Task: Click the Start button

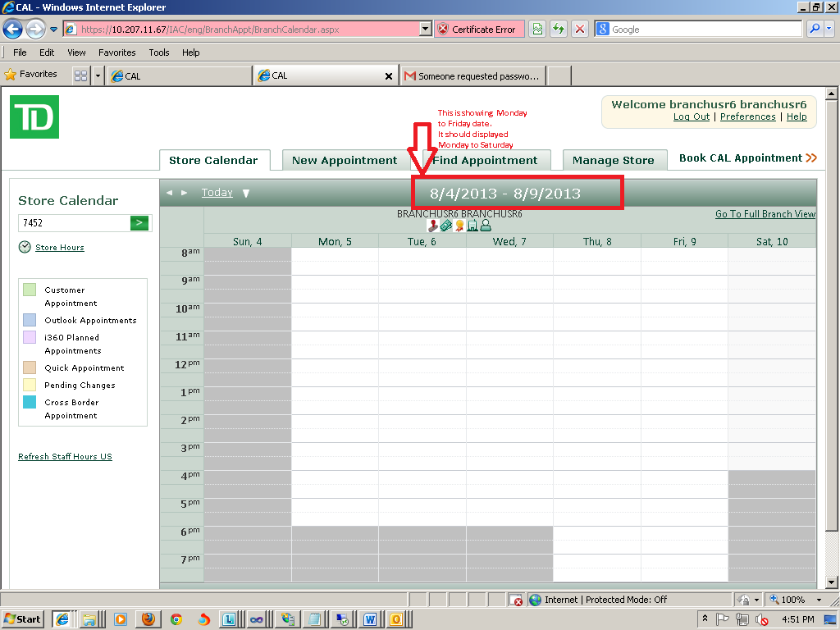Action: click(x=22, y=620)
